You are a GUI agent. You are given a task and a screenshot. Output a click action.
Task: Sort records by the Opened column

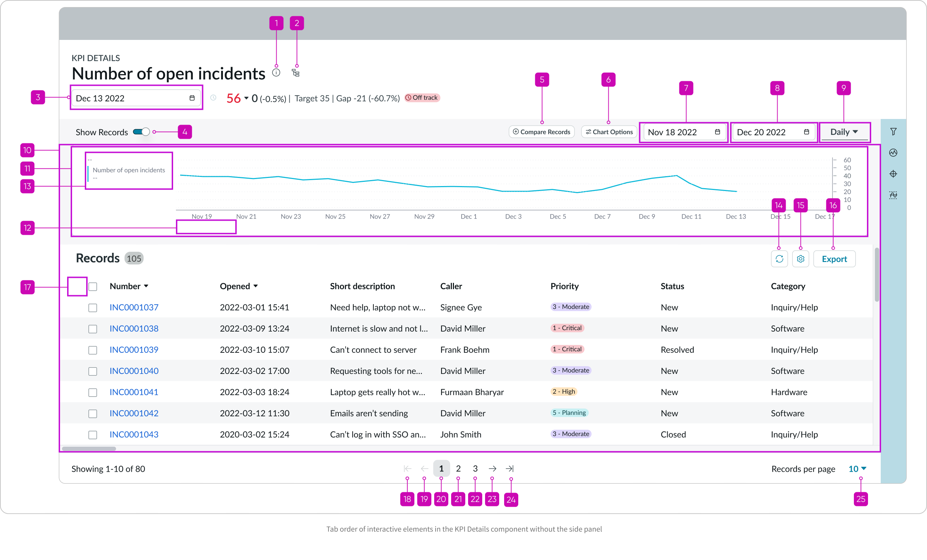238,286
